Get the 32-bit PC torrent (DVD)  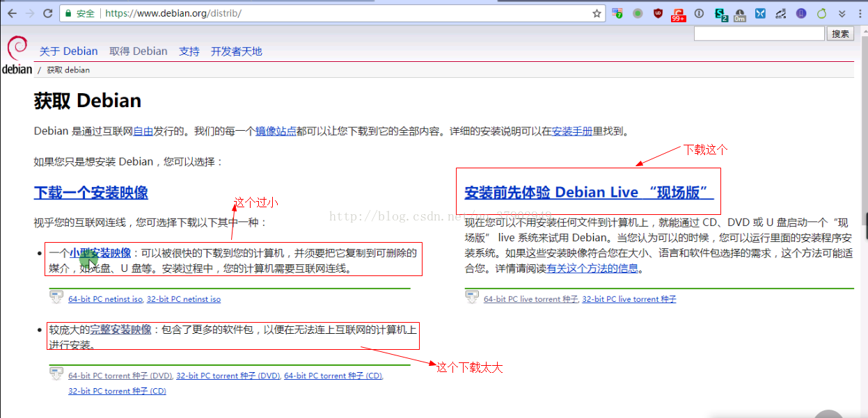point(228,376)
